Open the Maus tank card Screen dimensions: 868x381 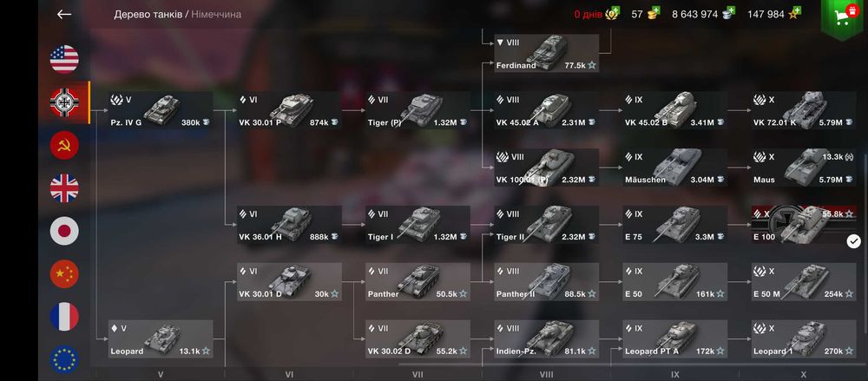(x=803, y=168)
